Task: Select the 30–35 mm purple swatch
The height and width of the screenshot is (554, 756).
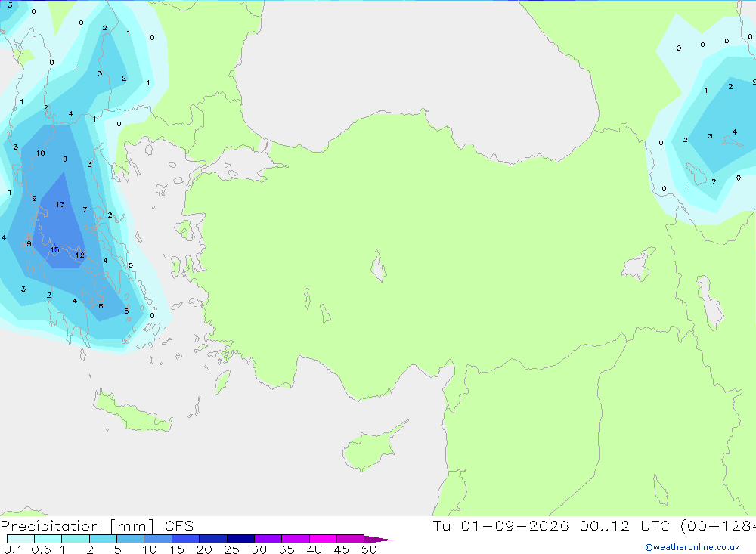Action: coord(268,539)
